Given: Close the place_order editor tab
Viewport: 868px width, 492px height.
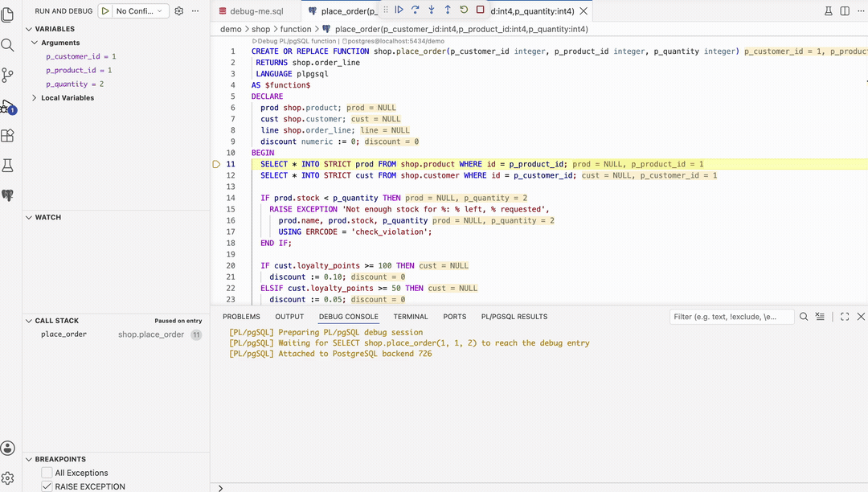Looking at the screenshot, I should click(583, 11).
